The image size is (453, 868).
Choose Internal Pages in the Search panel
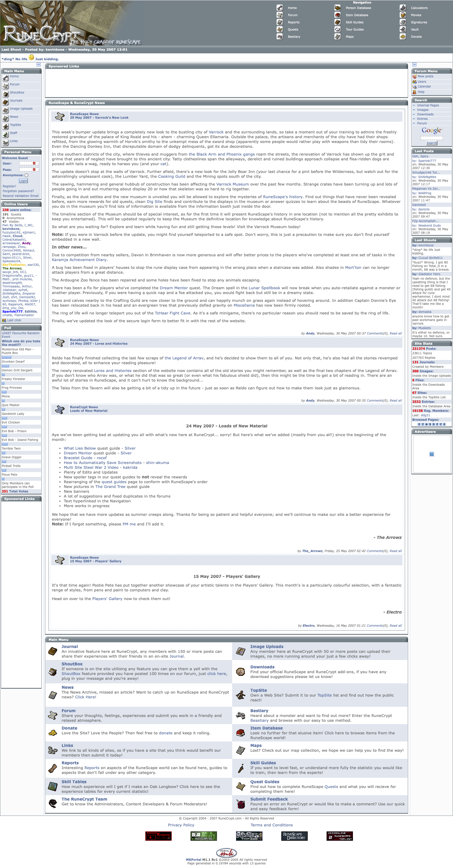tap(428, 106)
